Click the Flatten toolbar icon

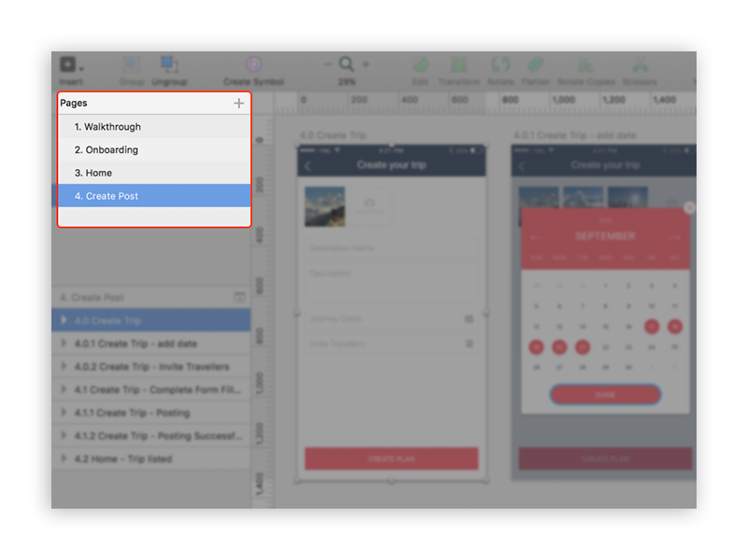tap(535, 64)
